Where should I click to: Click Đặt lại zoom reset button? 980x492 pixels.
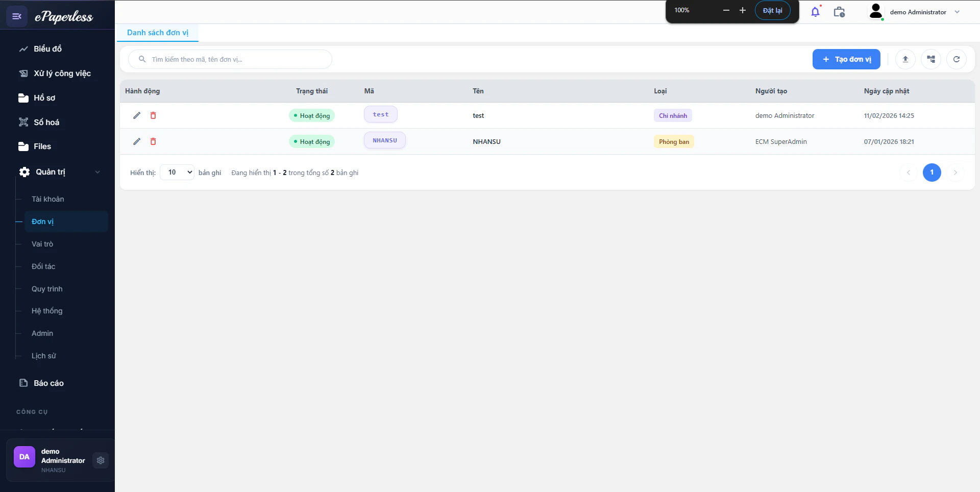(x=773, y=10)
